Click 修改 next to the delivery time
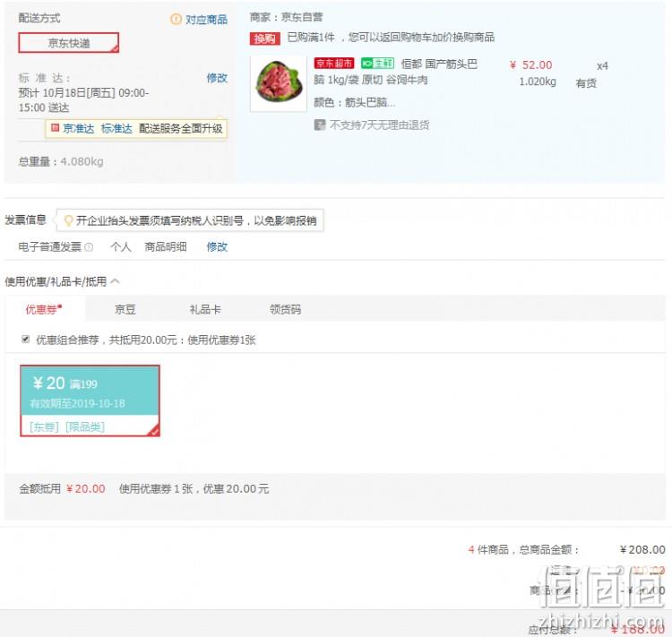 217,78
